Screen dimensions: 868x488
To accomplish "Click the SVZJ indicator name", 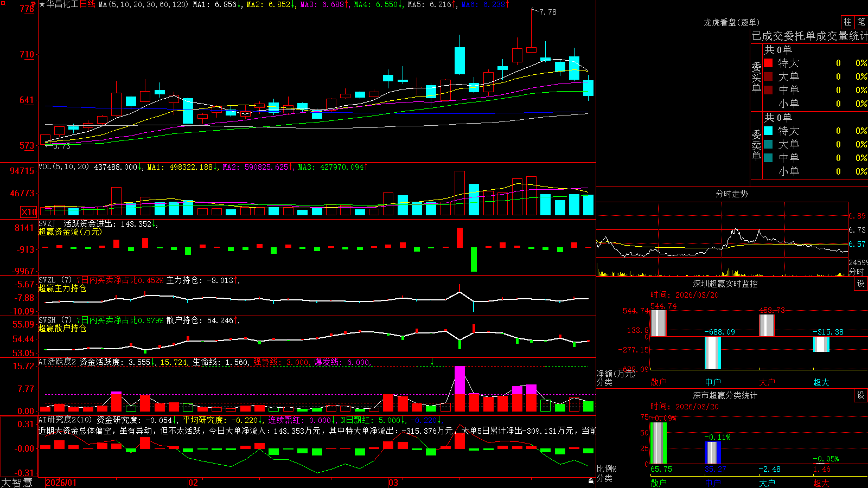I will click(47, 223).
